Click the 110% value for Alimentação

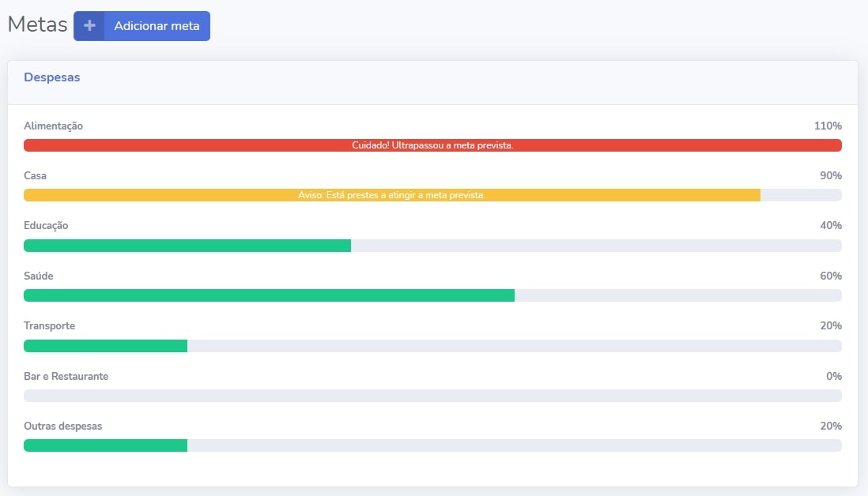828,126
